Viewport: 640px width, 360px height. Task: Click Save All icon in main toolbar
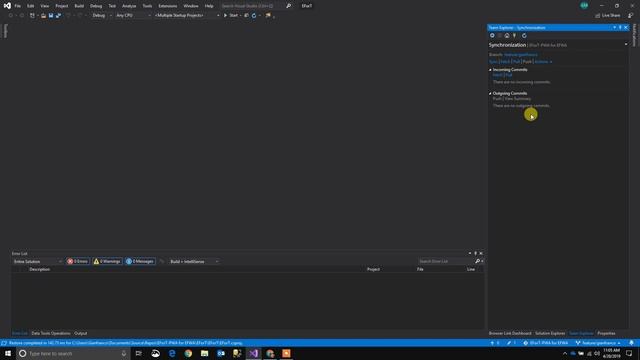click(x=58, y=16)
